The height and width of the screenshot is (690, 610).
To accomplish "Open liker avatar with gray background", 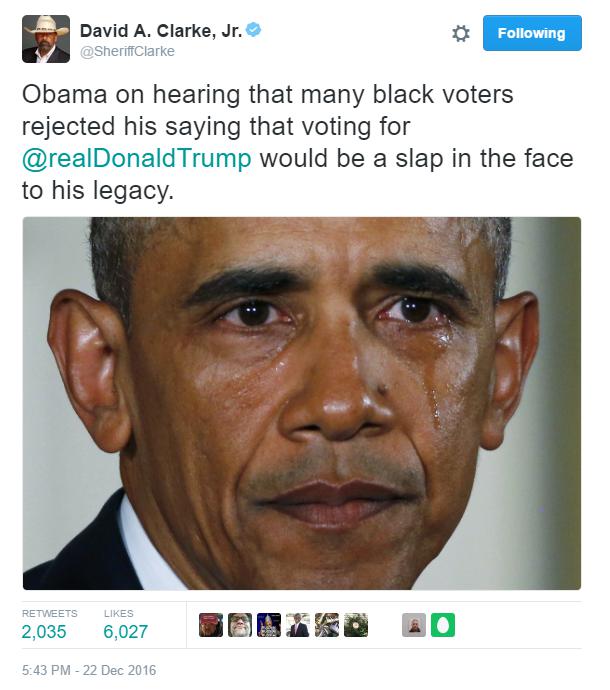I will pos(414,625).
